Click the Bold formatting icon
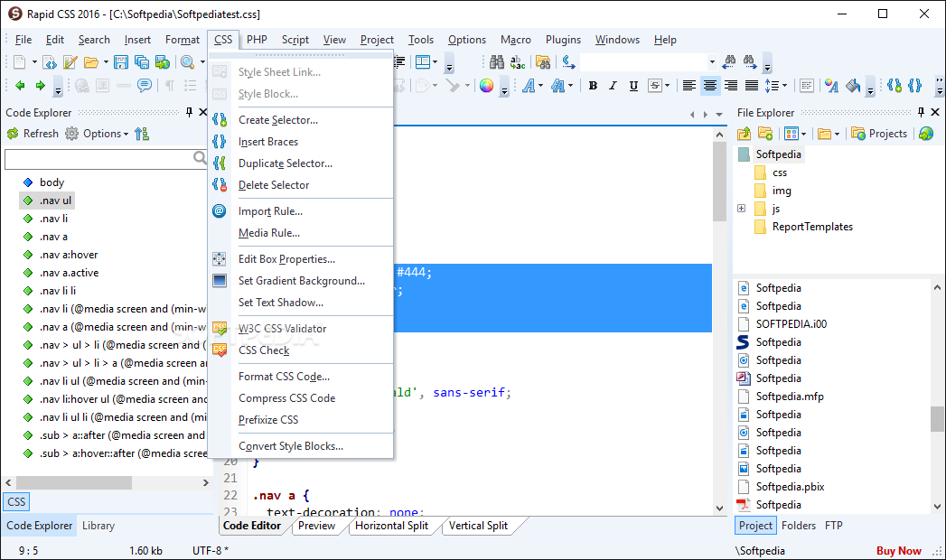The width and height of the screenshot is (946, 560). 593,86
